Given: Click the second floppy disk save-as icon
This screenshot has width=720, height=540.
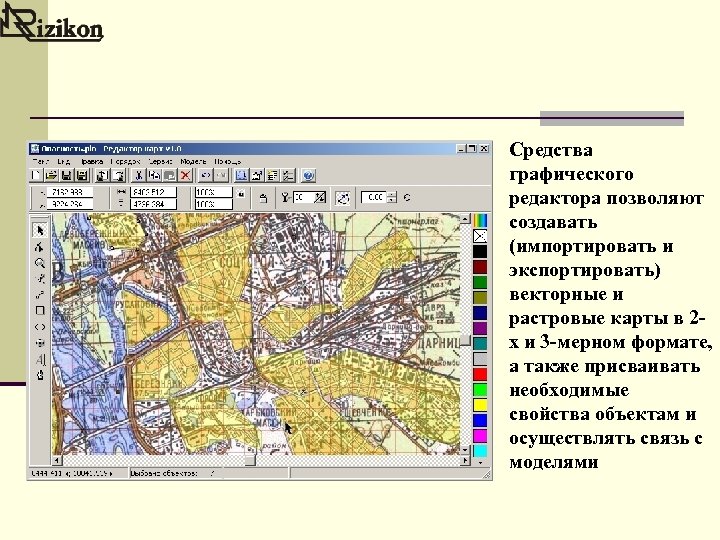Looking at the screenshot, I should (x=82, y=175).
